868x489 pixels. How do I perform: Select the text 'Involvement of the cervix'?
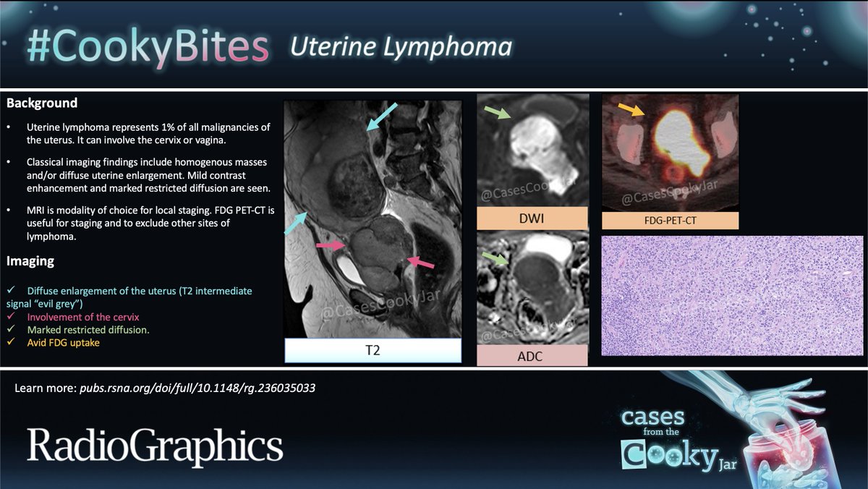tap(82, 317)
